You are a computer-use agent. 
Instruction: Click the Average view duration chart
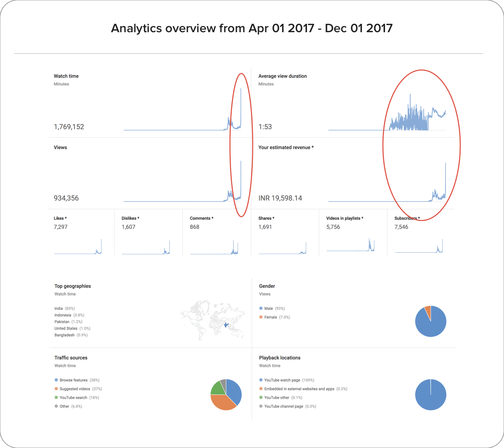(387, 112)
